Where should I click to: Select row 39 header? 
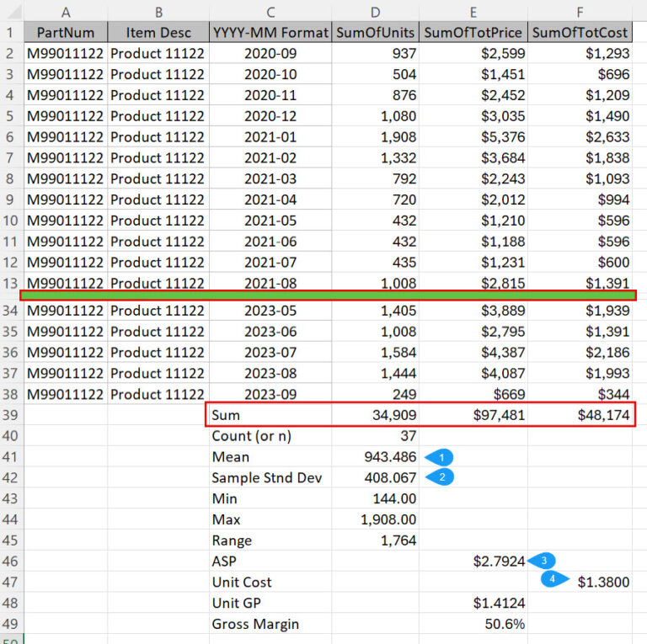pos(12,414)
